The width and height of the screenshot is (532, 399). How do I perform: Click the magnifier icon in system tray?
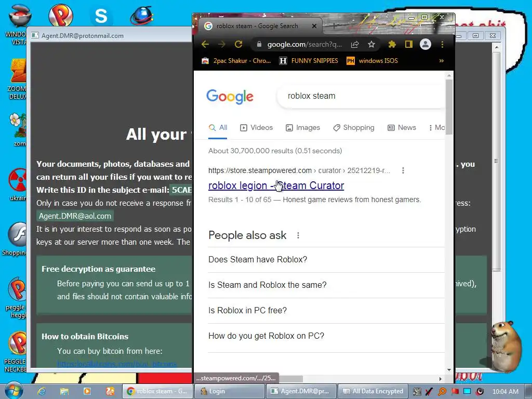pos(442,391)
